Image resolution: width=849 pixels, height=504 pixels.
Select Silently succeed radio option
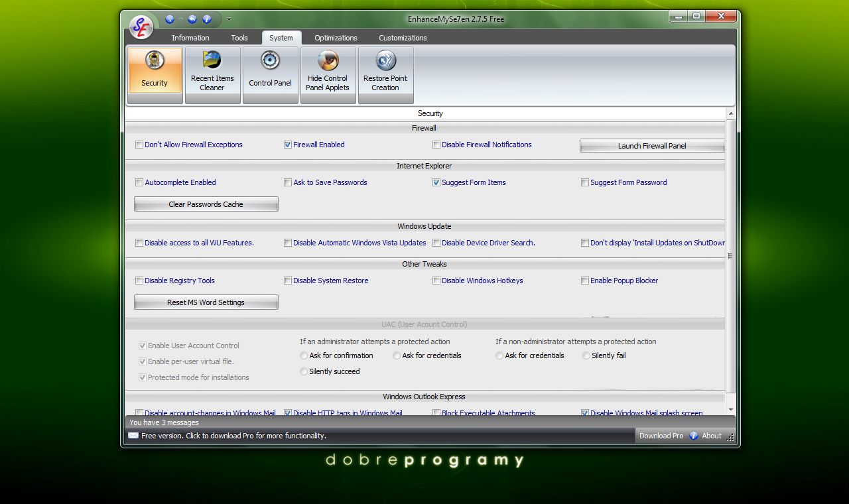[x=304, y=371]
